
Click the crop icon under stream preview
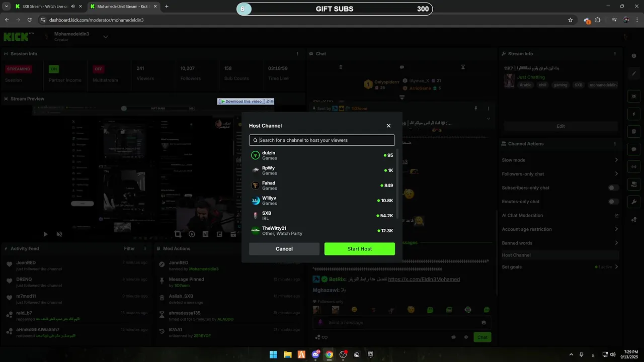coord(178,234)
